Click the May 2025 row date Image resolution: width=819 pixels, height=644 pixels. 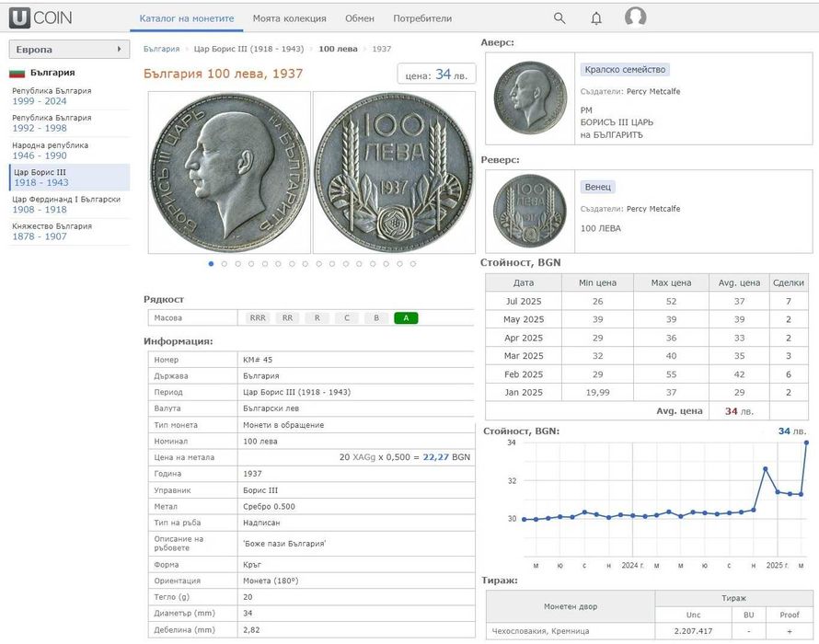point(524,319)
